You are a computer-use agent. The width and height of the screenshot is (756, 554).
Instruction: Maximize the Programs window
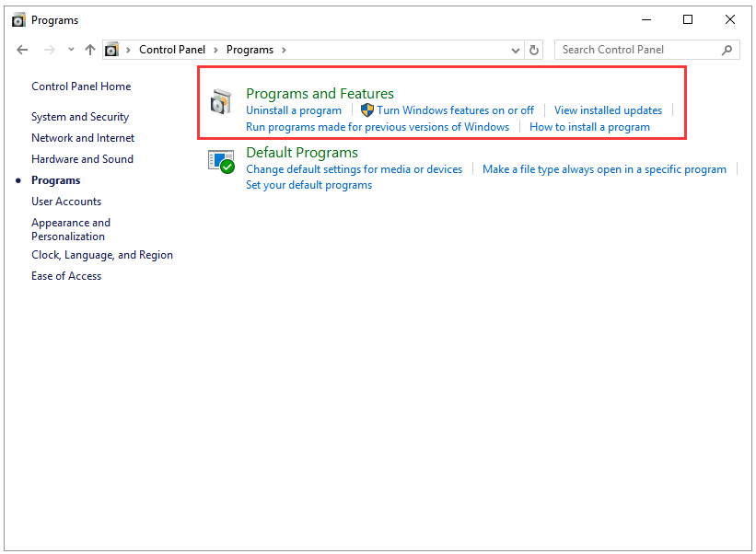point(688,19)
